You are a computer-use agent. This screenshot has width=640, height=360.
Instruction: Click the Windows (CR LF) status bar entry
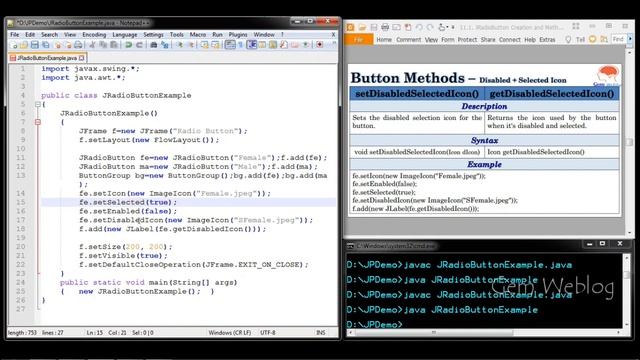[x=230, y=333]
